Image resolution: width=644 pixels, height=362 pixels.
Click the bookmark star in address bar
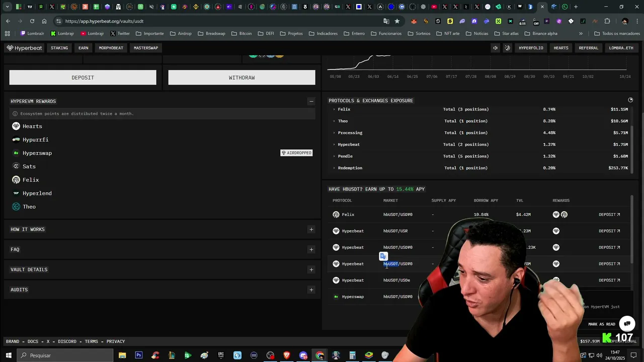click(397, 21)
